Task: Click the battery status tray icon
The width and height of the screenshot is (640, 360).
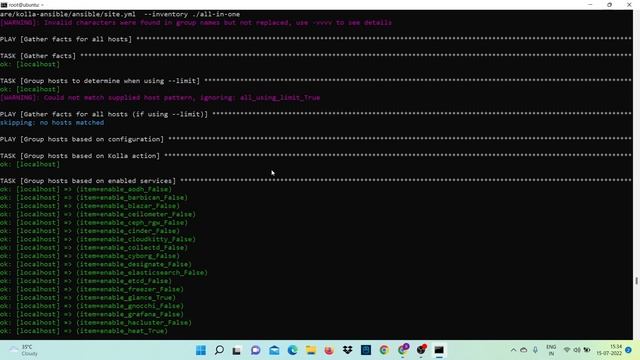Action: pyautogui.click(x=587, y=350)
